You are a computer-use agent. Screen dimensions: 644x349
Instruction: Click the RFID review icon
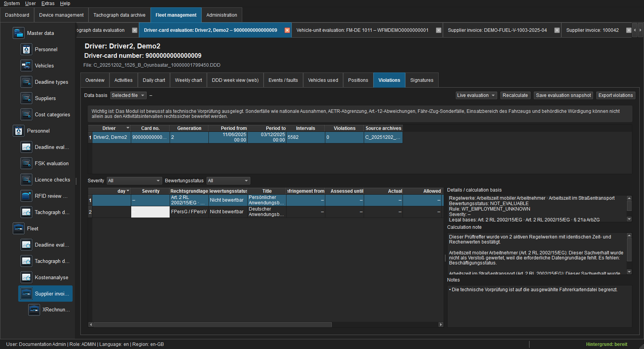click(x=26, y=196)
